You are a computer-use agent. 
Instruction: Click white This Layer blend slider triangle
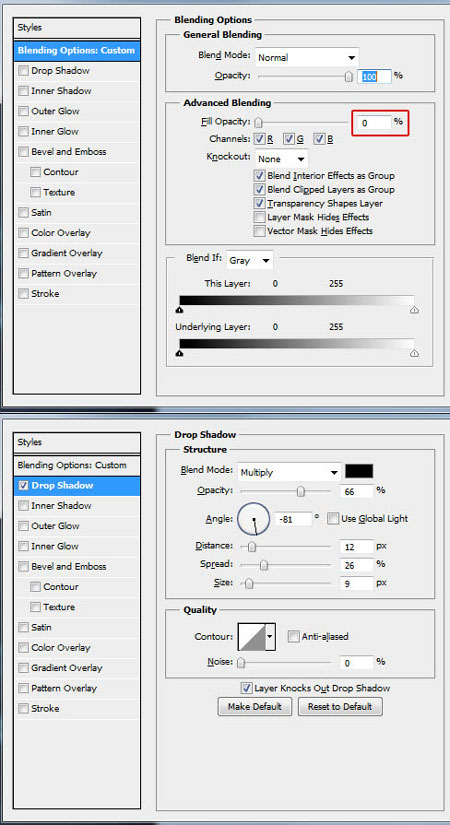[414, 310]
